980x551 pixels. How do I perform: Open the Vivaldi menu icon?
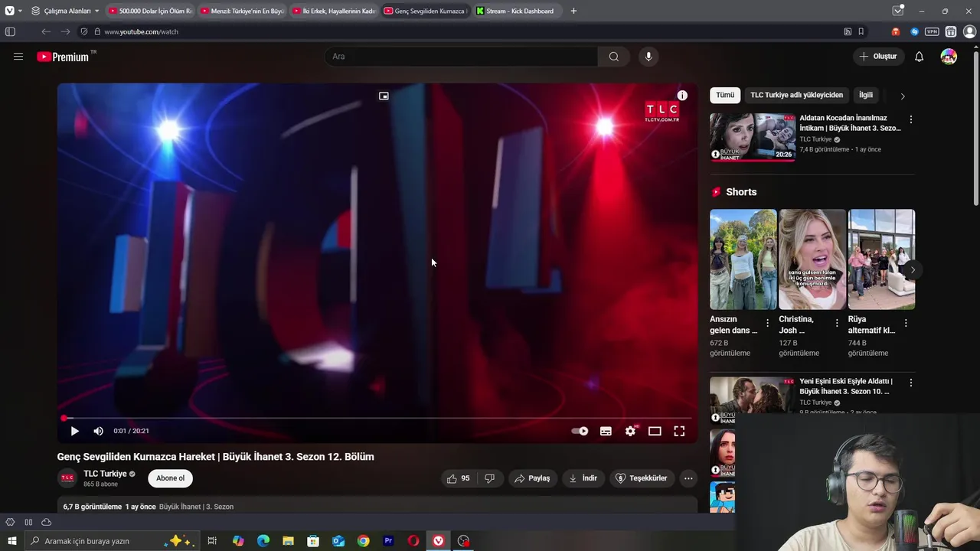pos(9,11)
